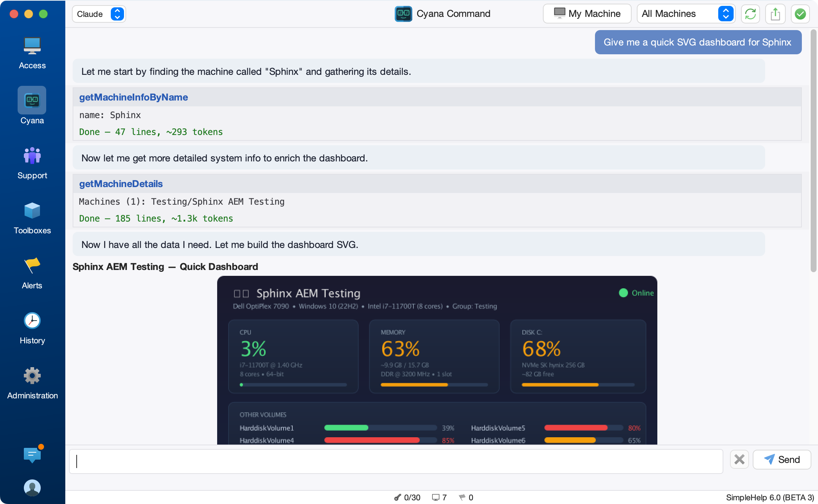Refresh using the circular arrows icon
The image size is (818, 504).
(x=750, y=14)
